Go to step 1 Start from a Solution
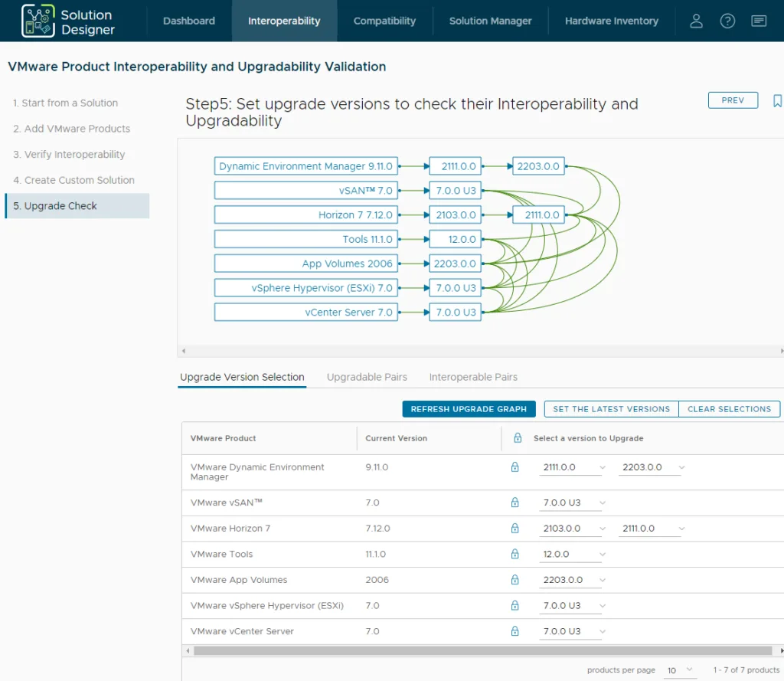 click(x=66, y=103)
